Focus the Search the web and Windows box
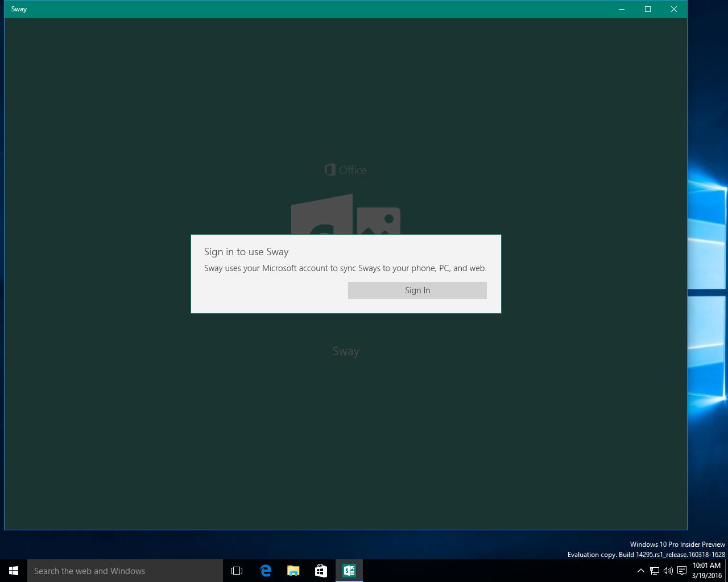728x582 pixels. 125,571
